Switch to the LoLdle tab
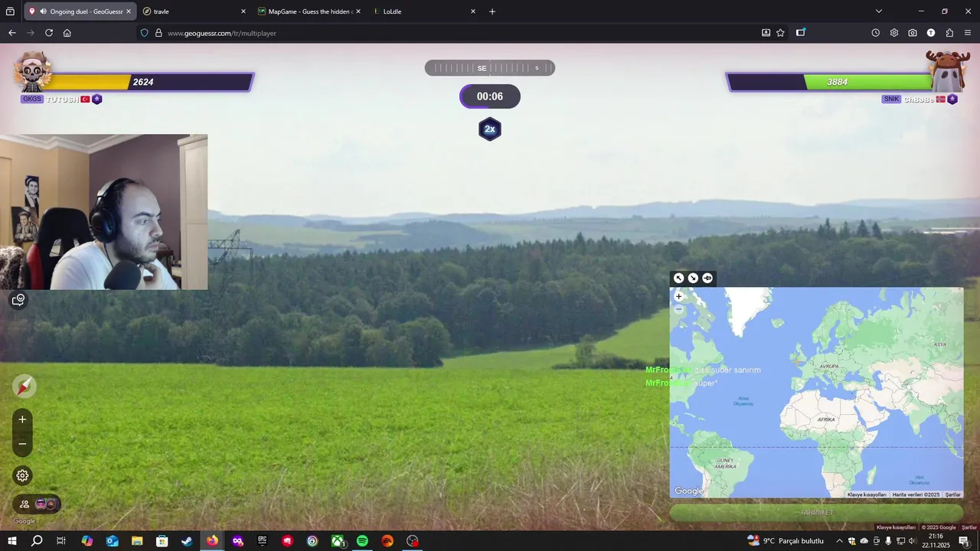 click(425, 11)
